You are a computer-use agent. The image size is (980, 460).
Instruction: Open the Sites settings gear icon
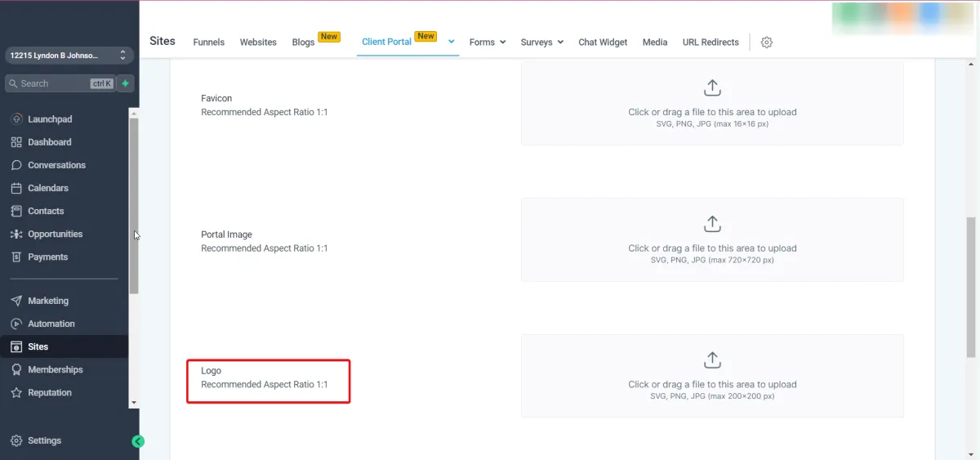767,42
